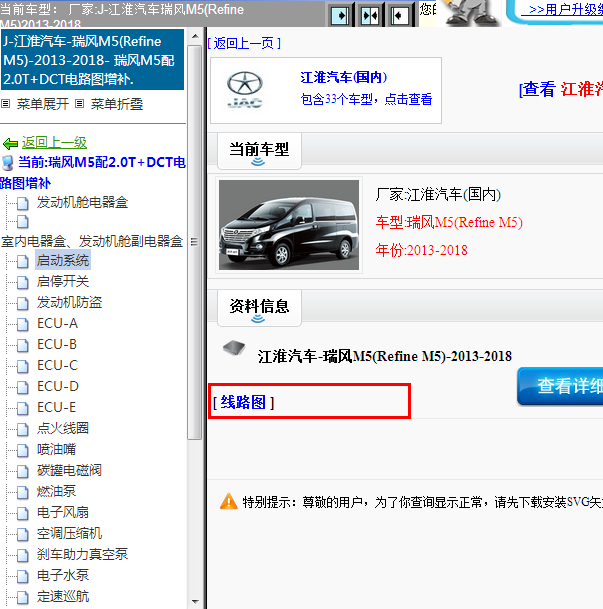Click the page icon beside ECU-C
603x609 pixels.
click(23, 366)
